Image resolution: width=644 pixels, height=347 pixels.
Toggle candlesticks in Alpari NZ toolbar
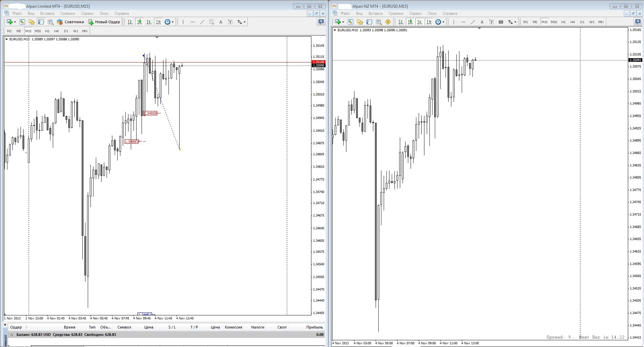click(x=410, y=22)
